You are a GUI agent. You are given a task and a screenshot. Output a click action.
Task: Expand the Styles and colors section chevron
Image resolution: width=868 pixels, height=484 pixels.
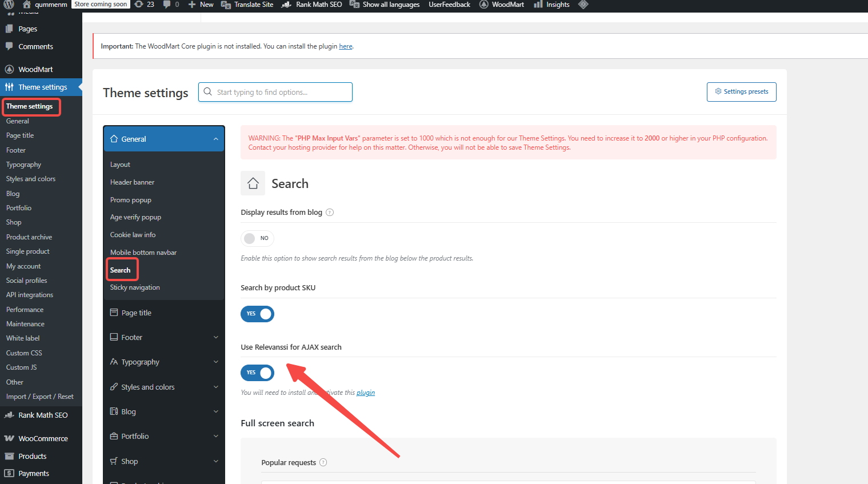[216, 387]
